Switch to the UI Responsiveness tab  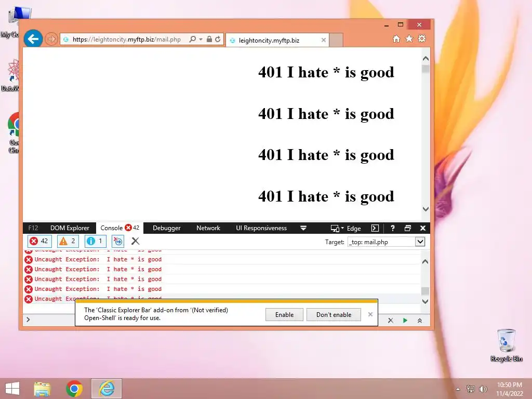pos(261,228)
